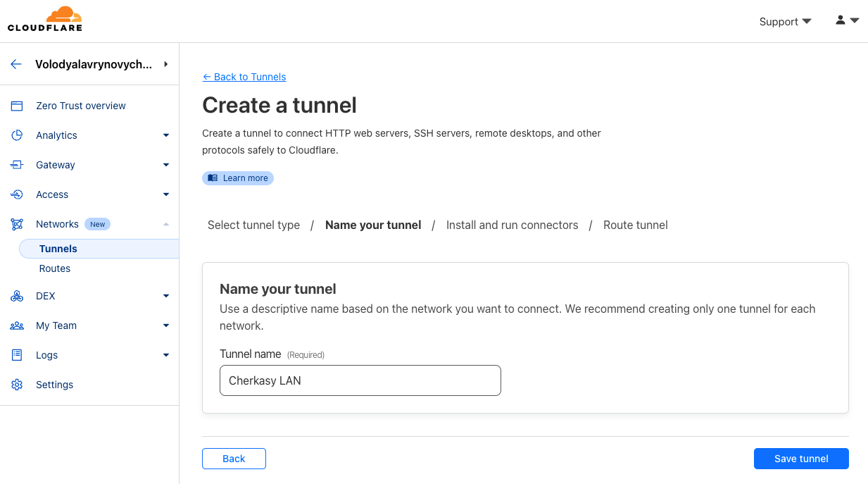This screenshot has width=868, height=484.
Task: Click the Learn more badge
Action: click(x=238, y=178)
